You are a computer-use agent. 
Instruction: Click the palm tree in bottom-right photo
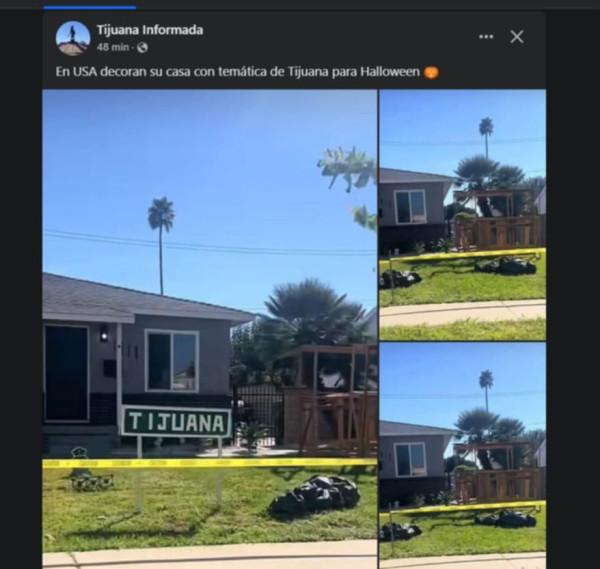point(486,391)
